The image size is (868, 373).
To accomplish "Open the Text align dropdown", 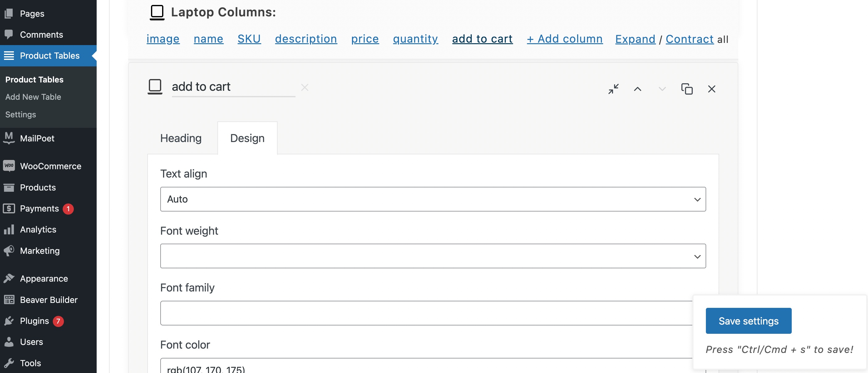I will point(433,199).
